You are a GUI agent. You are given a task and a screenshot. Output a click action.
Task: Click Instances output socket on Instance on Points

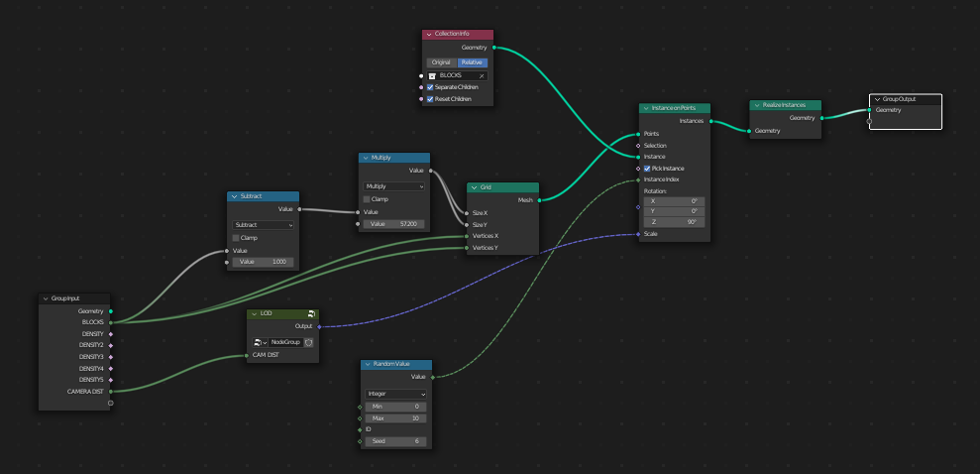click(711, 121)
